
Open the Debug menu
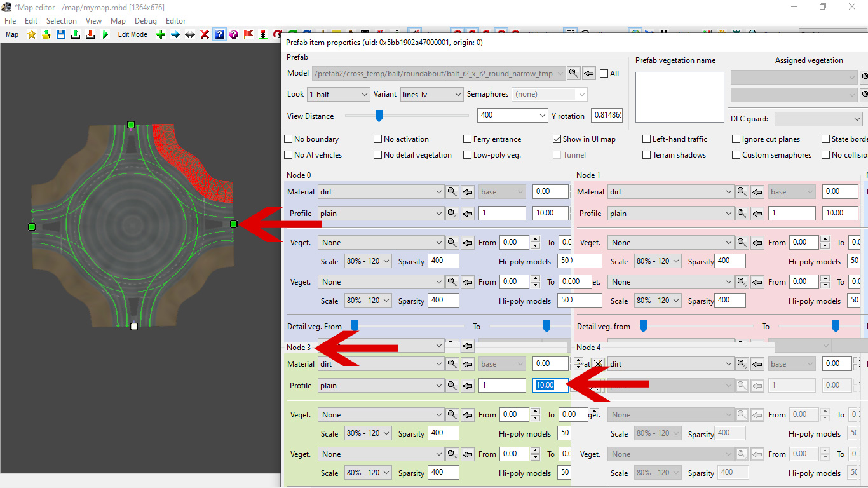point(146,21)
